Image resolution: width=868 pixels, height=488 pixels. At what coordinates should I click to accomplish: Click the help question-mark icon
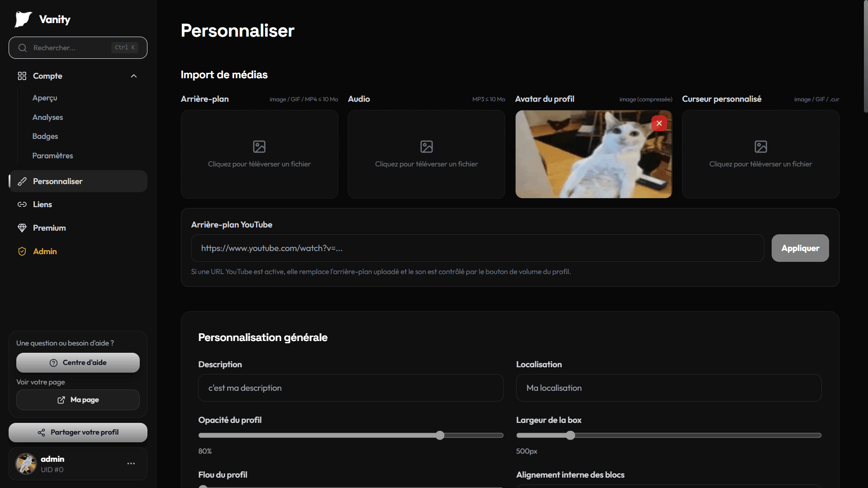point(53,363)
